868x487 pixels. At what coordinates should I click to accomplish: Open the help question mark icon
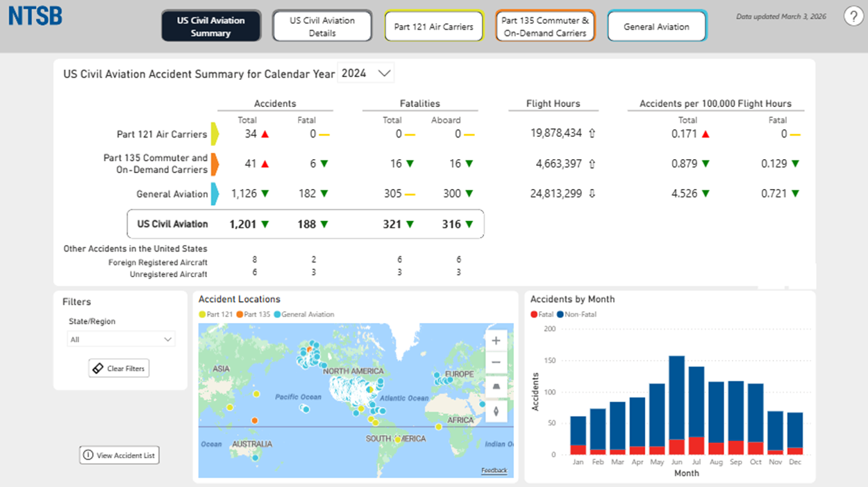coord(853,17)
